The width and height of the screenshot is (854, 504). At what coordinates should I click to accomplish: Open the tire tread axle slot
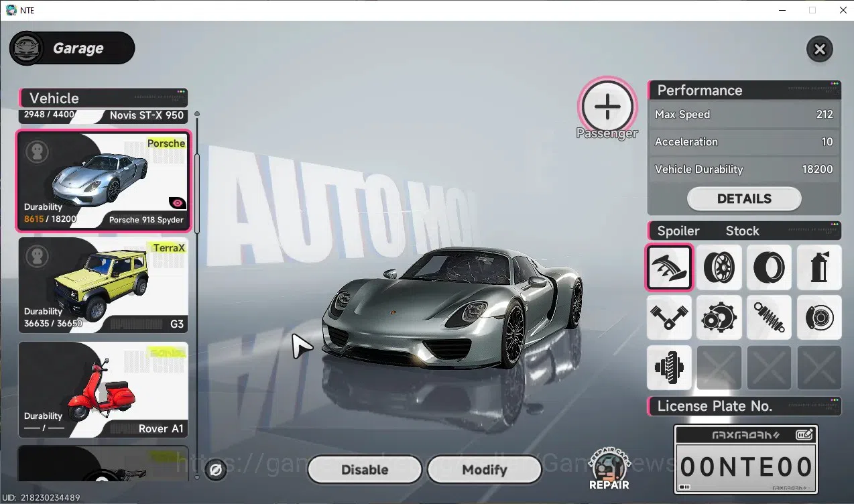tap(669, 368)
